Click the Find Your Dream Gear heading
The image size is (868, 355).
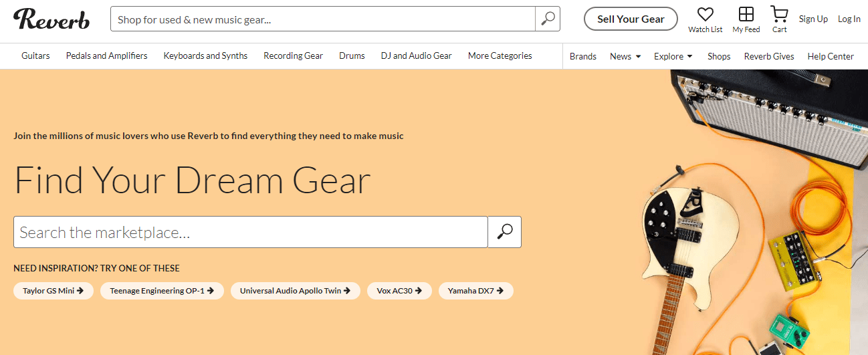click(x=193, y=181)
